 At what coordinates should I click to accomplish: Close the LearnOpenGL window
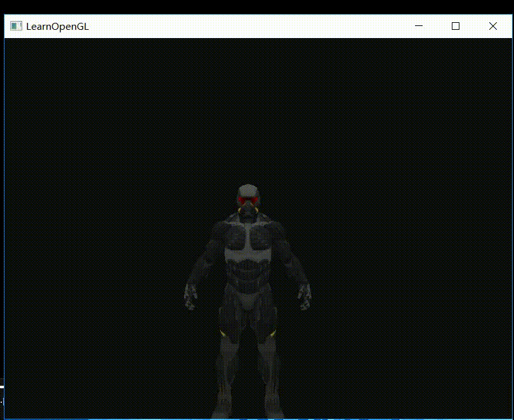pos(492,26)
